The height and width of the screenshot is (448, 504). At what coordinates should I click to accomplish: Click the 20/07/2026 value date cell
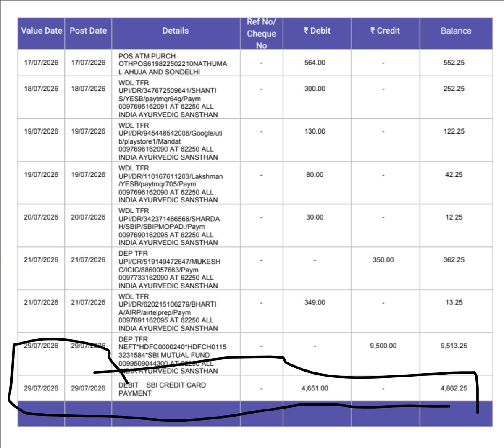click(x=41, y=217)
